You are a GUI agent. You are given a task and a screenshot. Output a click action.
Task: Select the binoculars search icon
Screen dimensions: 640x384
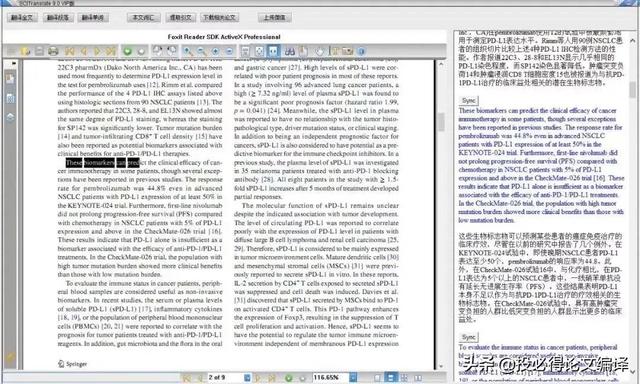pos(289,51)
